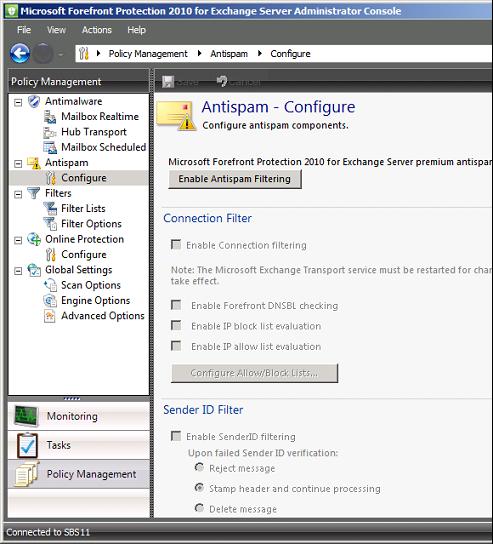Open breadcrumb arrow before Configure
493x544 pixels.
coord(260,53)
